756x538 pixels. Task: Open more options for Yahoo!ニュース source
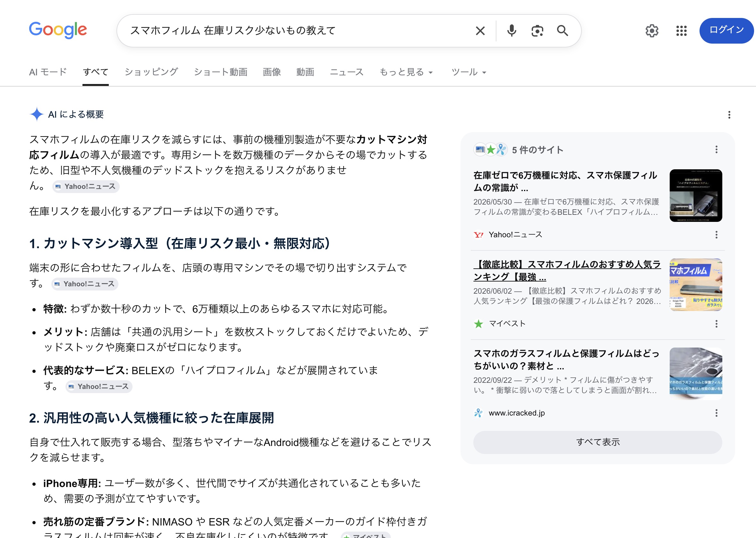(716, 235)
